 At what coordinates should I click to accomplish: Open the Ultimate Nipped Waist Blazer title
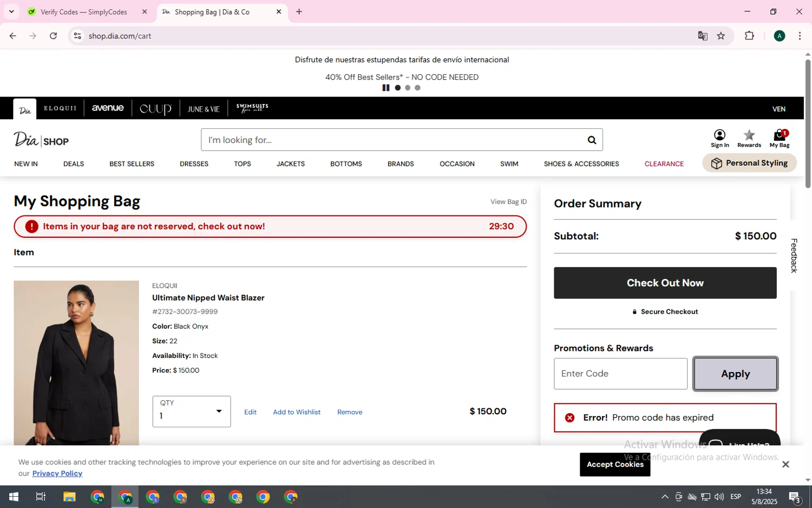tap(208, 298)
